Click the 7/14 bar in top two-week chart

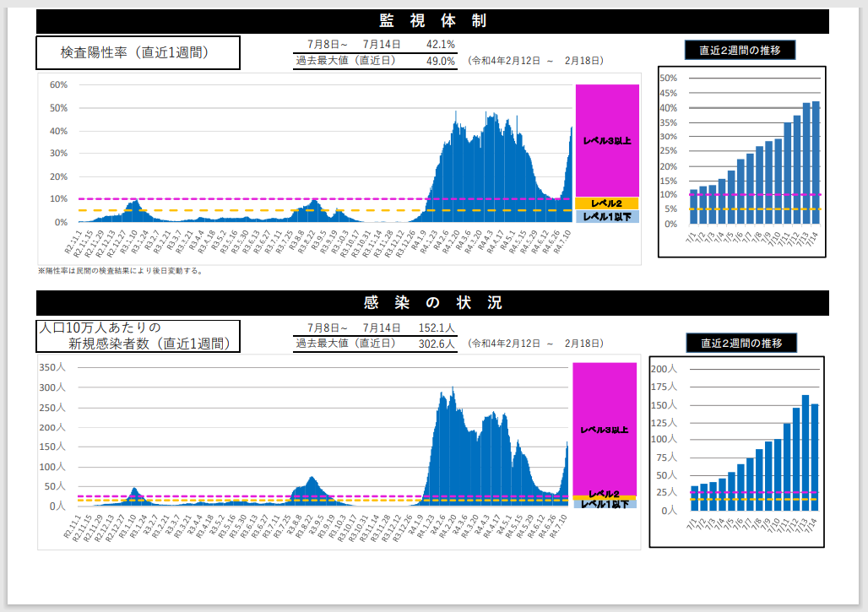click(816, 165)
